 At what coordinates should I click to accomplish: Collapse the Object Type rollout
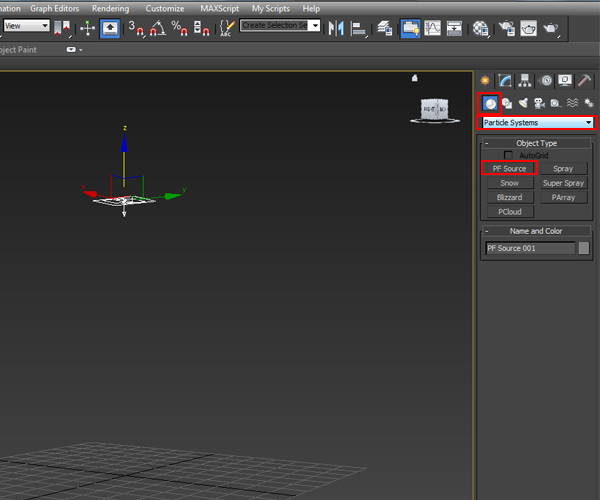(536, 143)
